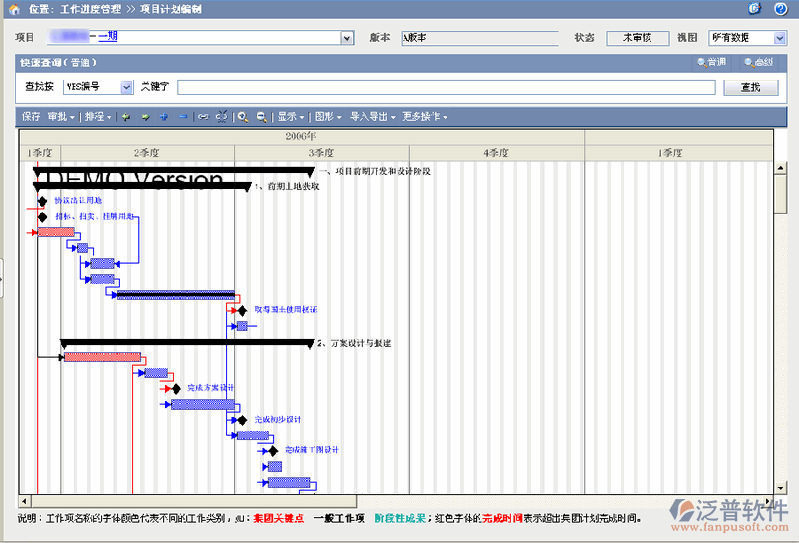Click the unlink tasks broken chain icon
Image resolution: width=799 pixels, height=543 pixels.
pyautogui.click(x=221, y=117)
